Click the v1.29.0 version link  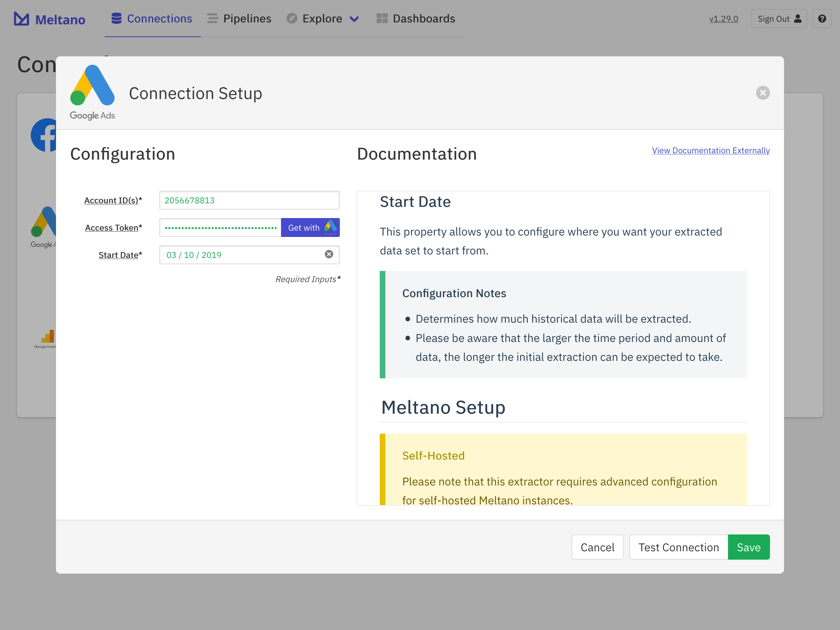pos(723,19)
